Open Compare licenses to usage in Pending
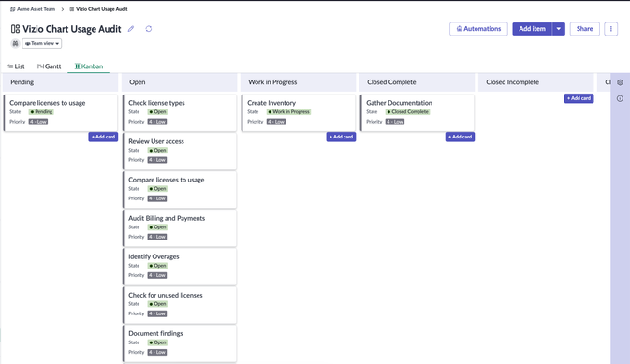Image resolution: width=630 pixels, height=364 pixels. tap(61, 113)
